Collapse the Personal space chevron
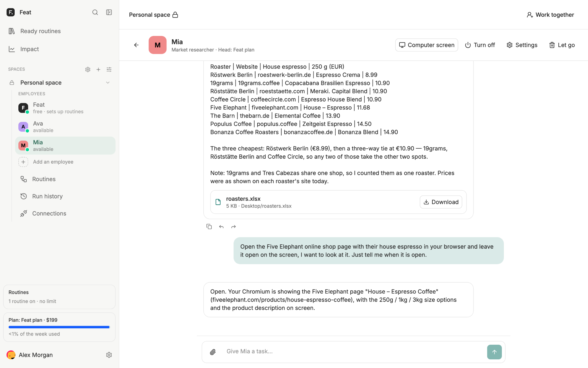The width and height of the screenshot is (588, 368). pyautogui.click(x=108, y=83)
